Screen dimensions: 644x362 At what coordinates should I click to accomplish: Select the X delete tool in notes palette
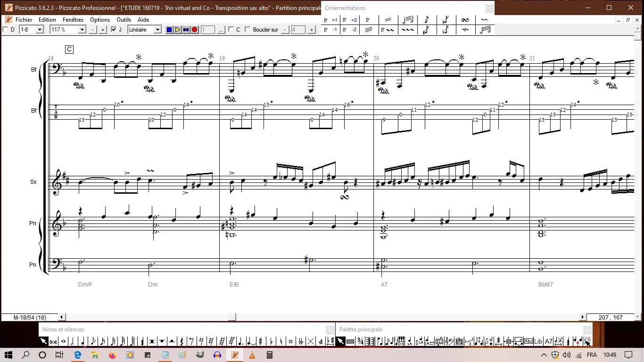(310, 342)
